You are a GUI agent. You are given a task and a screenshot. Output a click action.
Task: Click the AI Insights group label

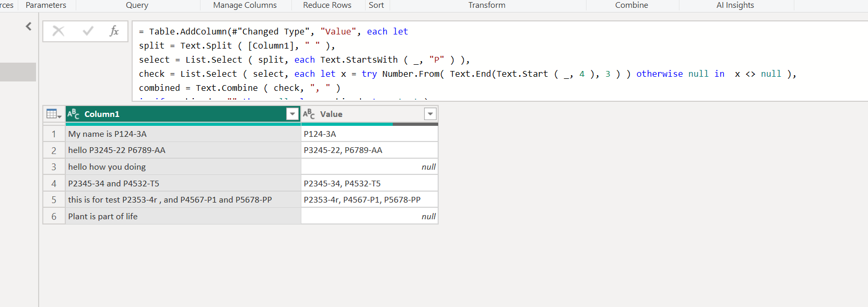735,5
